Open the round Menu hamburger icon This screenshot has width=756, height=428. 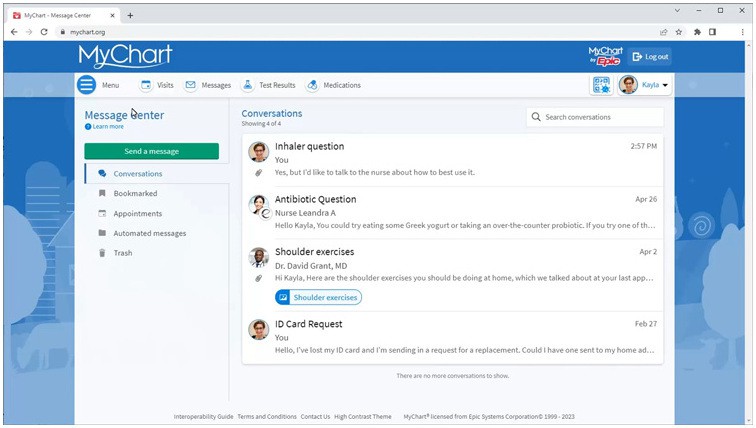(x=87, y=85)
